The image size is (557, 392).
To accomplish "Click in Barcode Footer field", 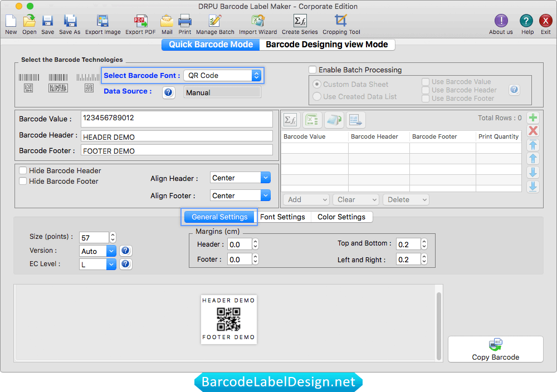I will coord(177,150).
